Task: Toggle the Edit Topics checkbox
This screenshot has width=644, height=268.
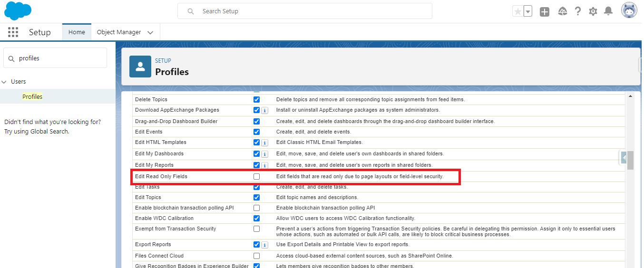Action: (x=257, y=198)
